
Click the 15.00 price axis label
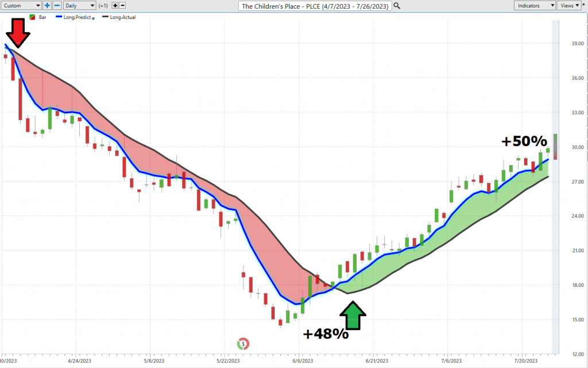(578, 320)
